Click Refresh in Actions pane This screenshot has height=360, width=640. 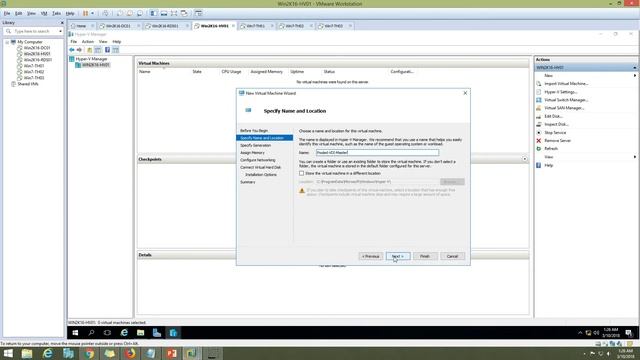pyautogui.click(x=551, y=149)
